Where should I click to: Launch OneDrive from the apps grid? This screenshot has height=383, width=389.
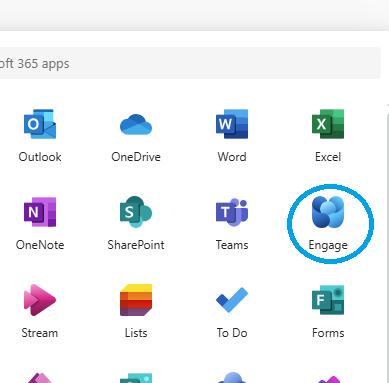[x=136, y=125]
